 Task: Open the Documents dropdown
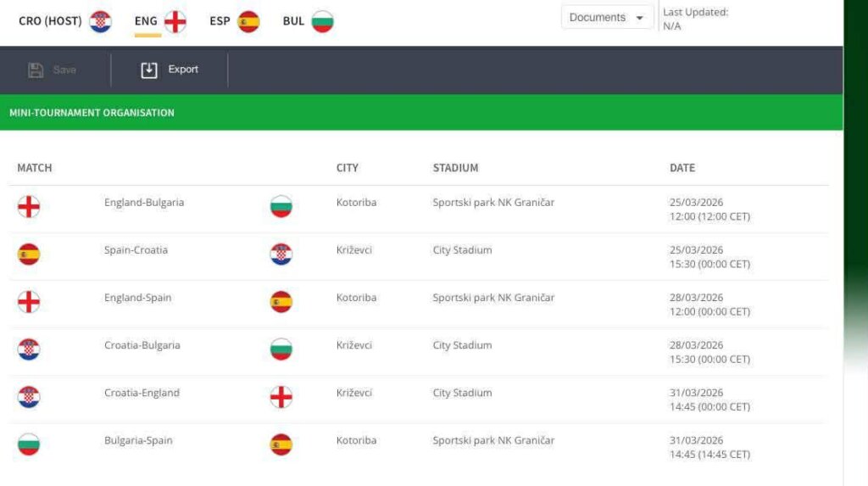(x=607, y=18)
